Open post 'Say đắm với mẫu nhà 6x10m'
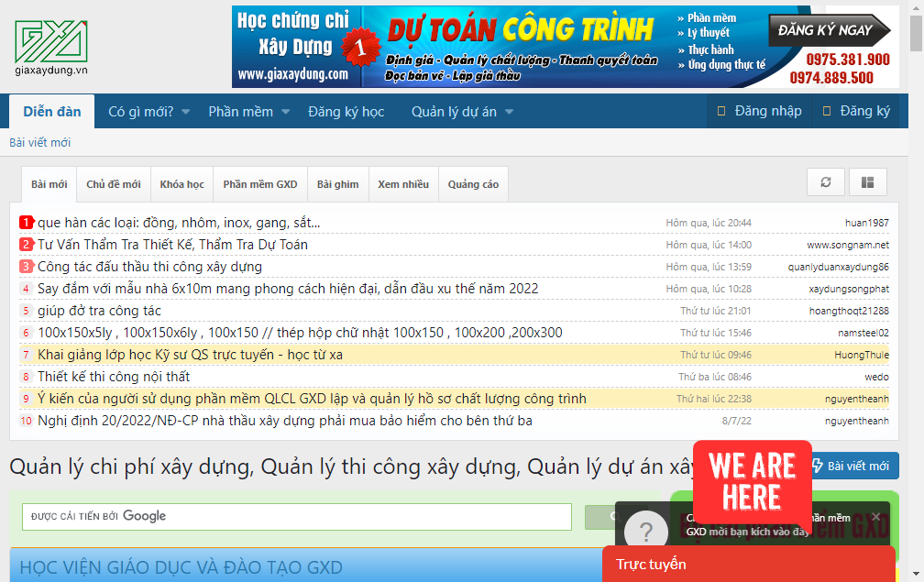Screen dimensions: 924x582 [288, 289]
